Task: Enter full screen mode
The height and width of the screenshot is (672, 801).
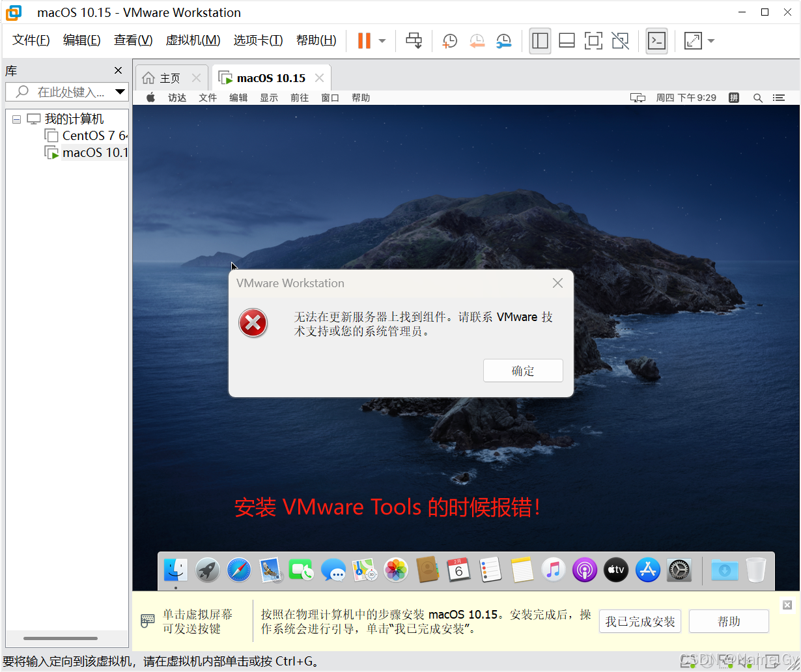Action: point(593,40)
